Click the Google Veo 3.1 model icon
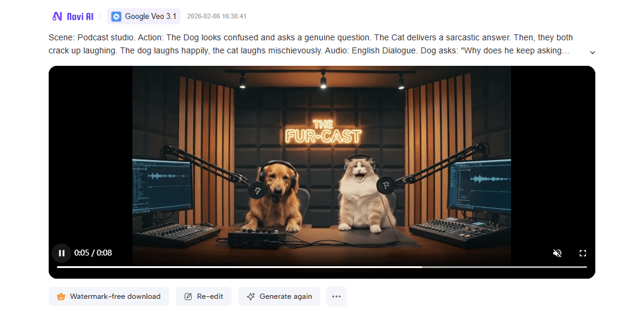This screenshot has width=644, height=319. pos(116,17)
